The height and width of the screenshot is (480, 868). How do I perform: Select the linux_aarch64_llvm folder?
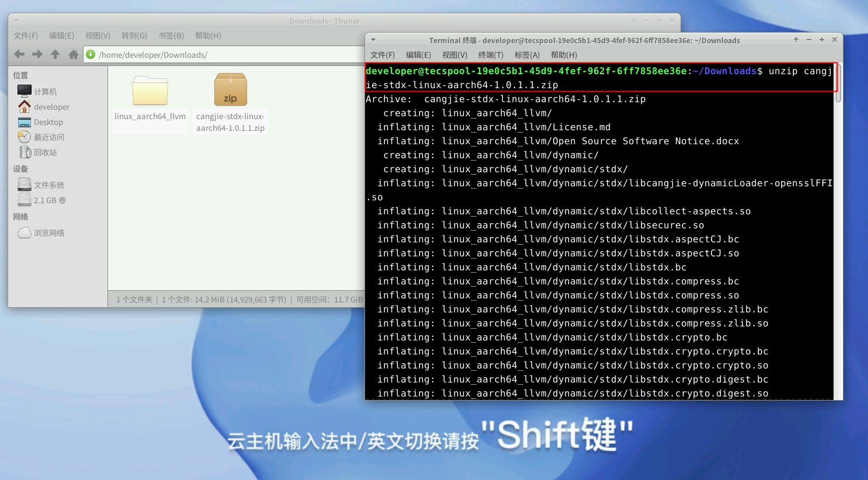(150, 98)
